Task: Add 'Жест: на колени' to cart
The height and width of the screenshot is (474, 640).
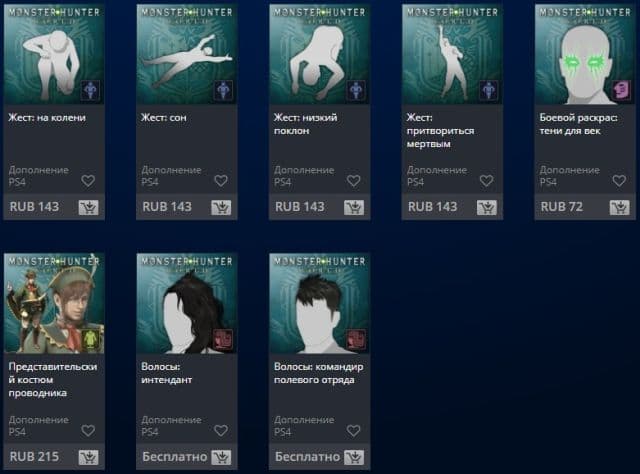Action: (x=89, y=207)
